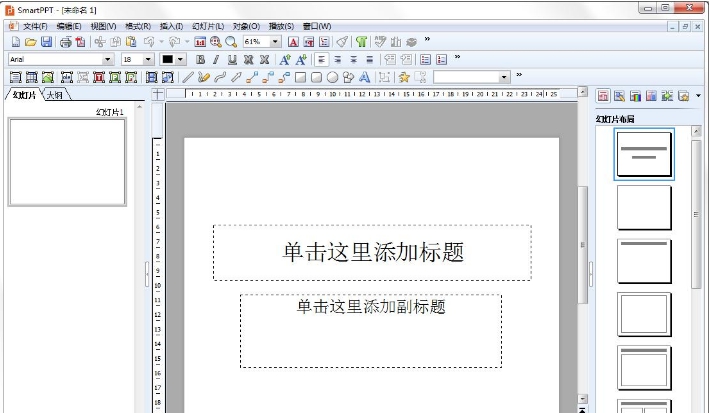Draw a rectangle with the rectangle tool
Viewport: 710px width, 413px height.
[300, 77]
